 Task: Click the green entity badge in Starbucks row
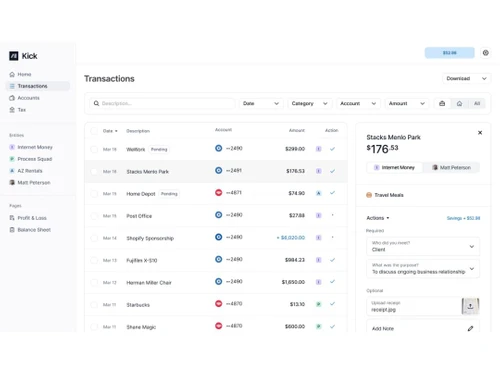[x=319, y=304]
